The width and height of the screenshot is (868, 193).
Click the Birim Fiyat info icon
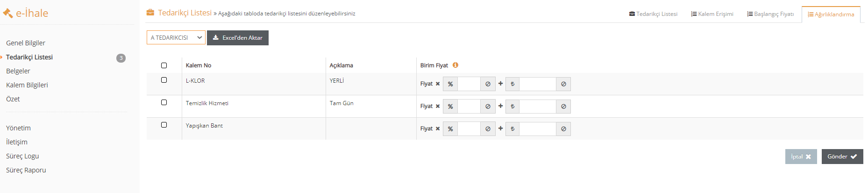tap(455, 65)
